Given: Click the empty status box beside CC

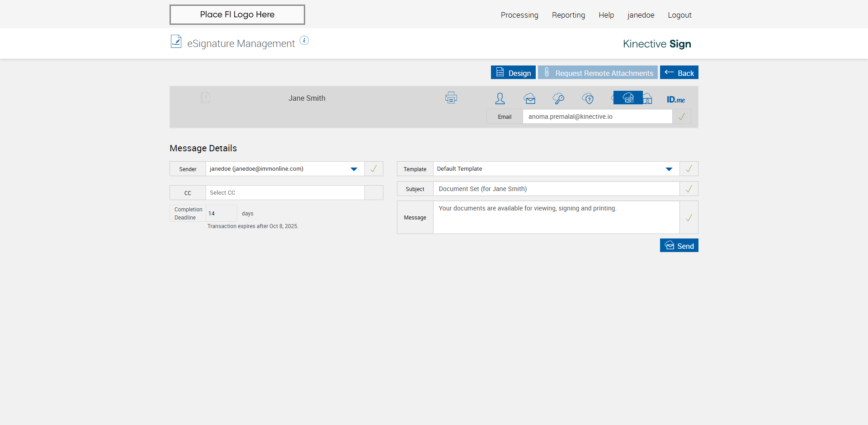Looking at the screenshot, I should click(374, 193).
